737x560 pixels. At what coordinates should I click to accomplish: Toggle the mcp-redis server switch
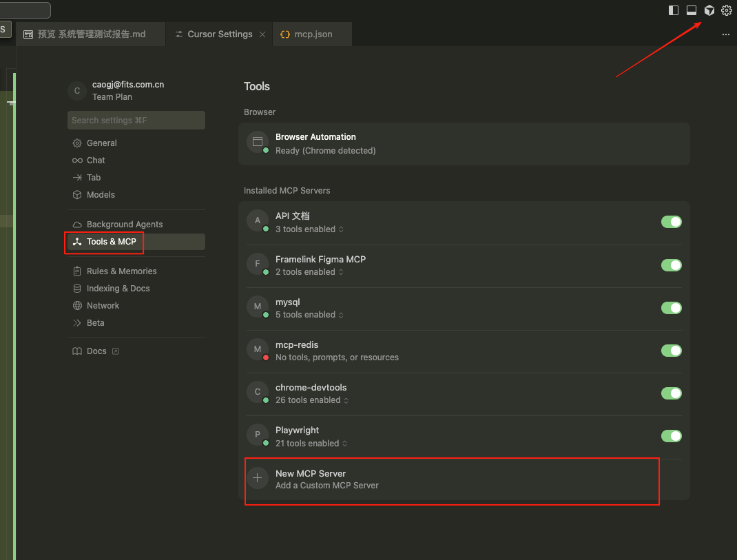(671, 351)
